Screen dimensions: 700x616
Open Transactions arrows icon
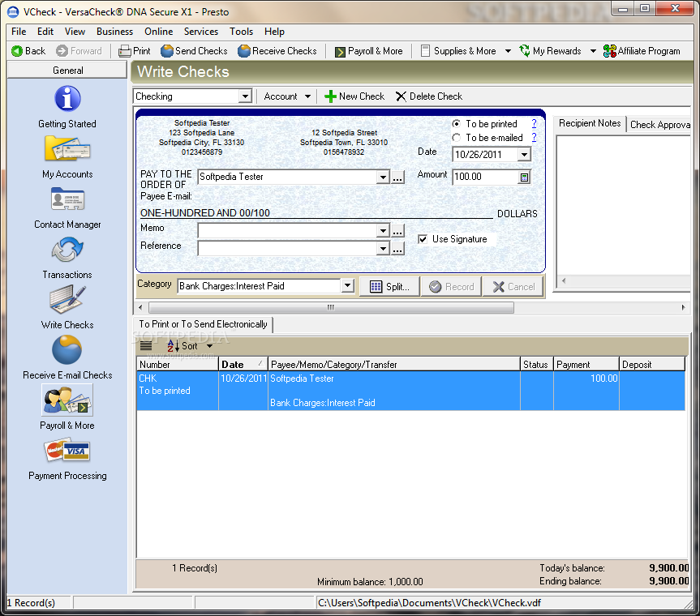tap(67, 250)
